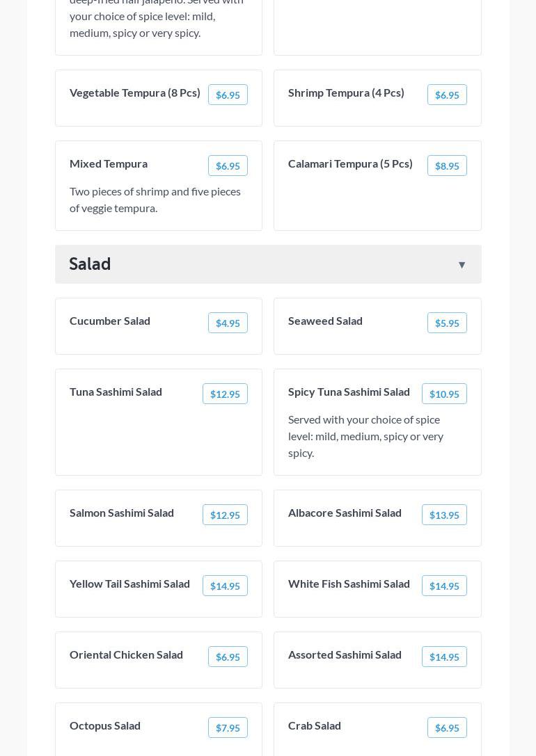Click the Tuna Sashimi Salad $12.95 price
Image resolution: width=536 pixels, height=756 pixels.
click(225, 394)
